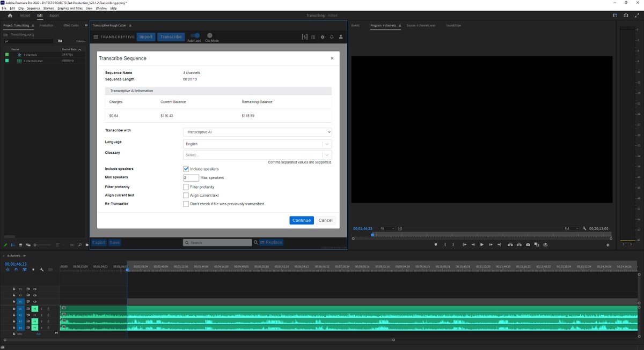Click Play in the Program monitor
Screen dimensions: 644x350
(x=482, y=245)
